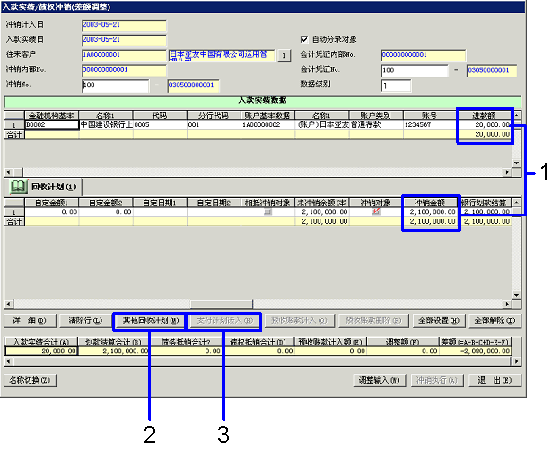The image size is (551, 450).
Task: Click the up arrow of the 入款实绩数据 grid scrollbar
Action: [516, 115]
